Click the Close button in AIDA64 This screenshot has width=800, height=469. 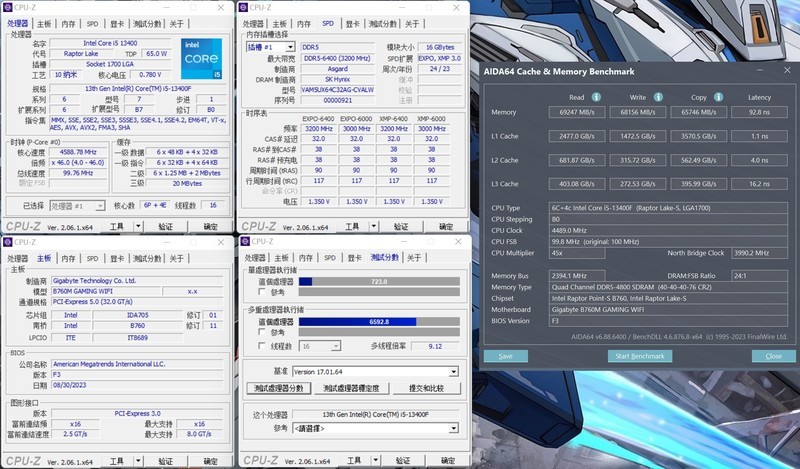[773, 356]
